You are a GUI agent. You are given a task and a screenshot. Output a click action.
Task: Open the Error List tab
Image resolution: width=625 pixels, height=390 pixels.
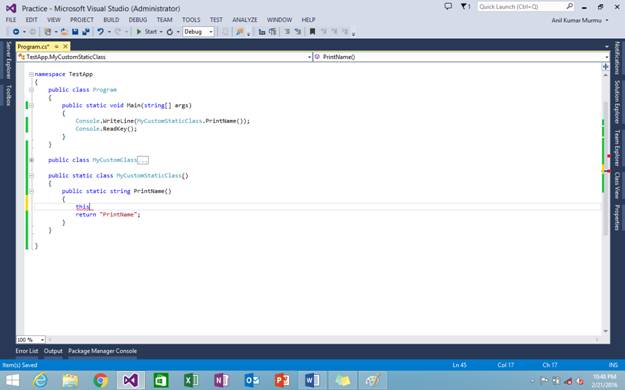tap(27, 351)
